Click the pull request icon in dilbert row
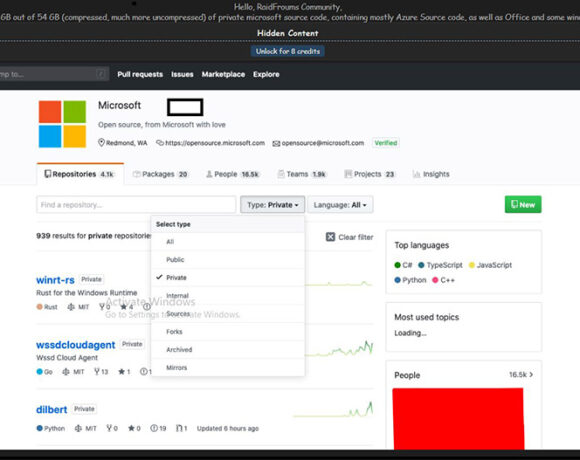 click(179, 428)
